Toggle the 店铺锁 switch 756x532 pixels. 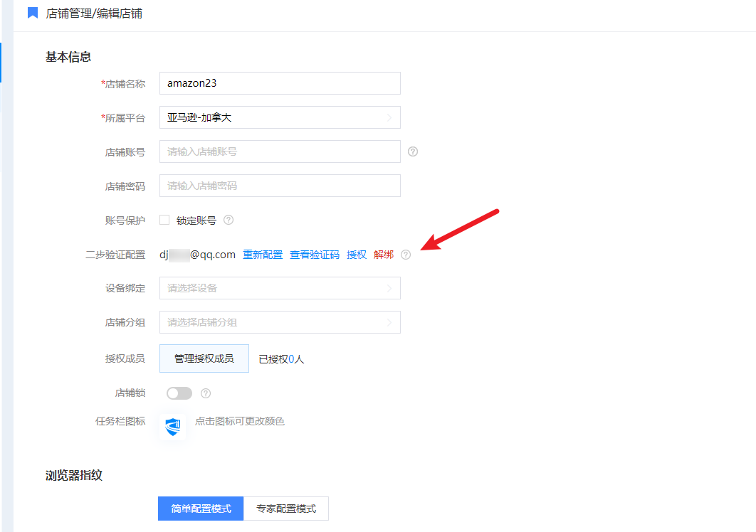[179, 393]
